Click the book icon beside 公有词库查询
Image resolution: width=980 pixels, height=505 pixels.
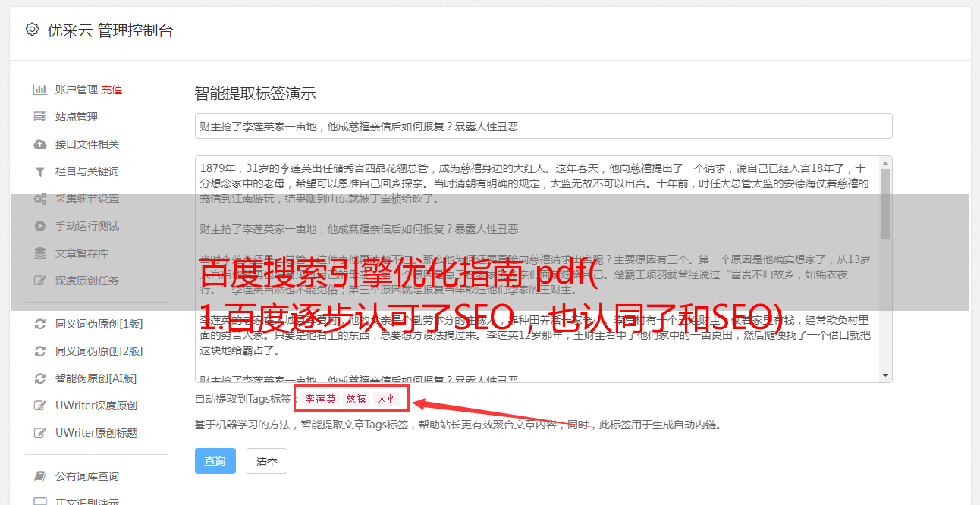coord(40,476)
